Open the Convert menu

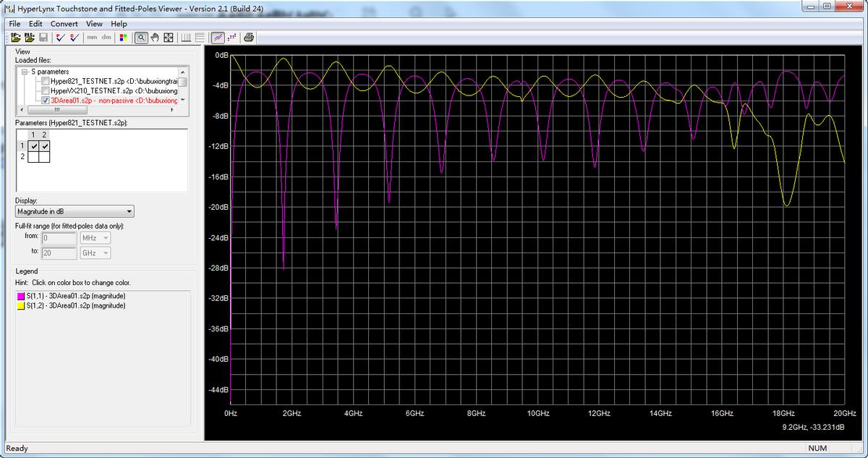(x=64, y=24)
